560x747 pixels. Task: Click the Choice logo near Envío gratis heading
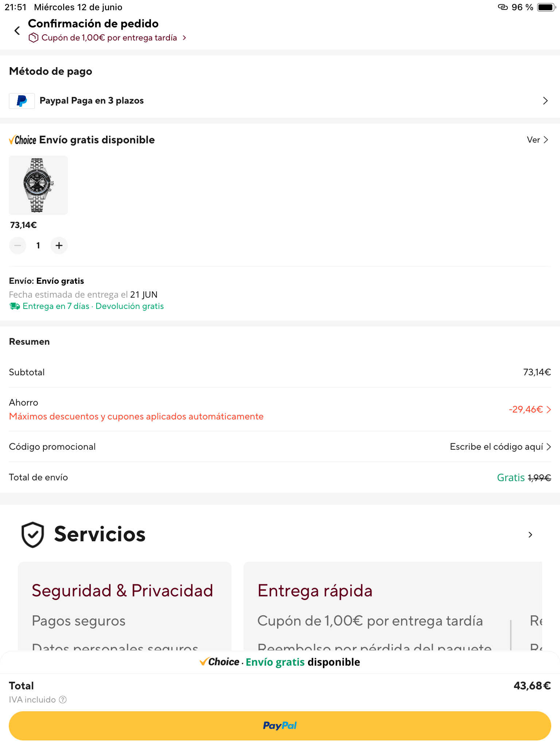tap(23, 140)
